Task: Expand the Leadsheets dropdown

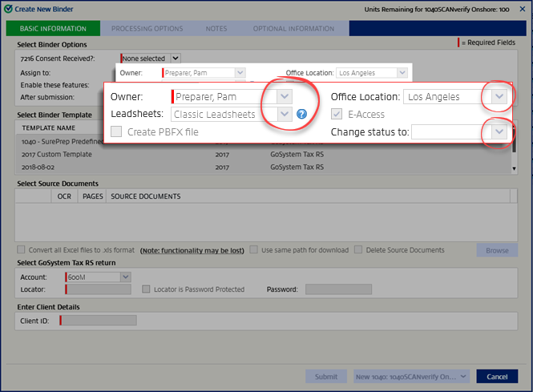Action: 286,115
